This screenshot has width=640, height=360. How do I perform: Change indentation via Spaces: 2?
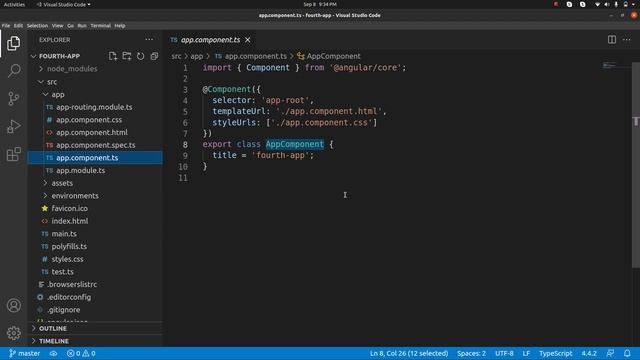pos(471,353)
